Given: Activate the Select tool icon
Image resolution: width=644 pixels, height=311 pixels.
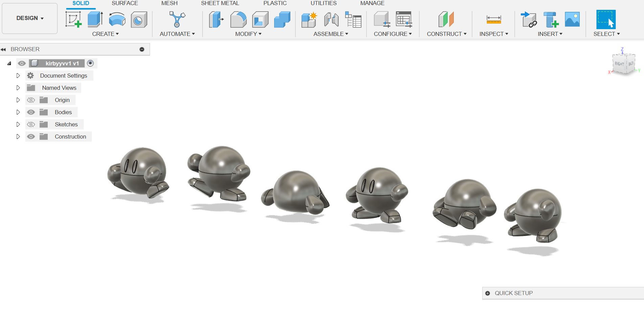Looking at the screenshot, I should pos(606,19).
